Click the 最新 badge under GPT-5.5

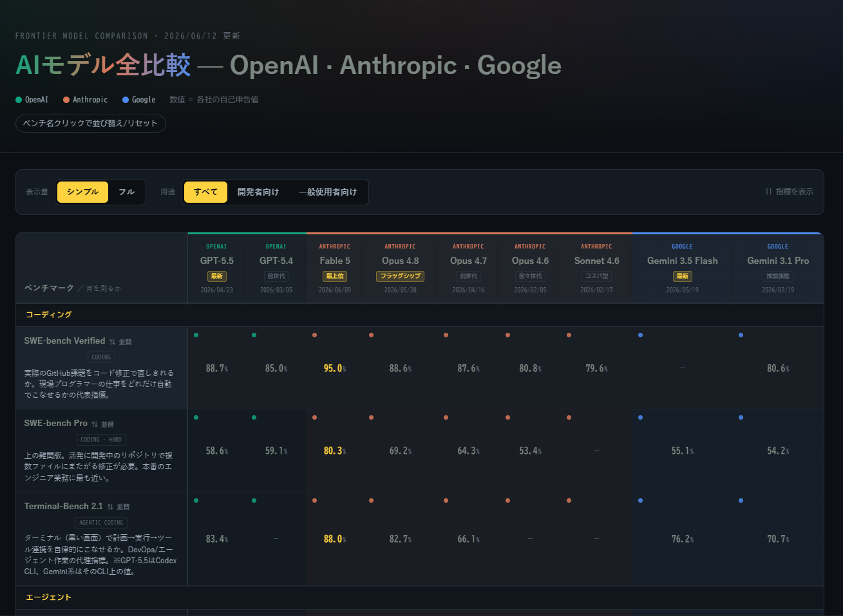point(217,276)
